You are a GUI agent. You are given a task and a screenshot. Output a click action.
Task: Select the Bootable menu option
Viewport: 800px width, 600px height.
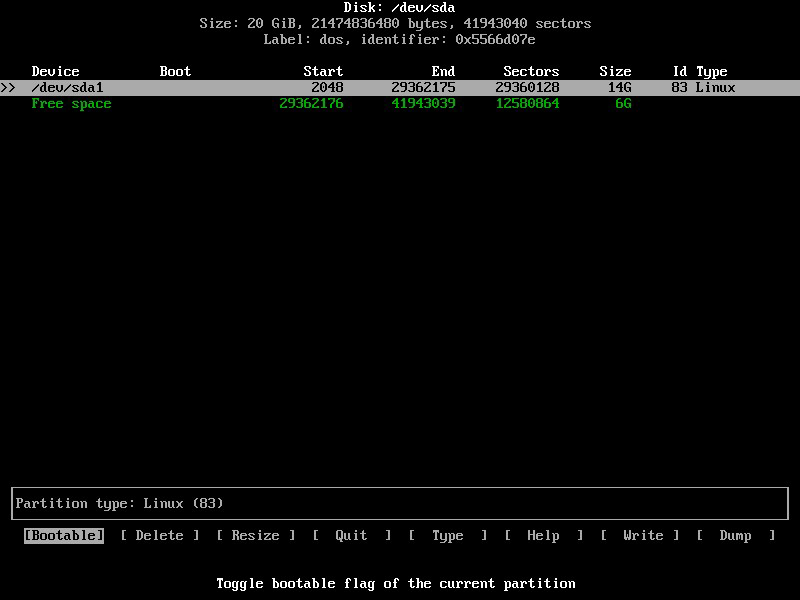[64, 536]
